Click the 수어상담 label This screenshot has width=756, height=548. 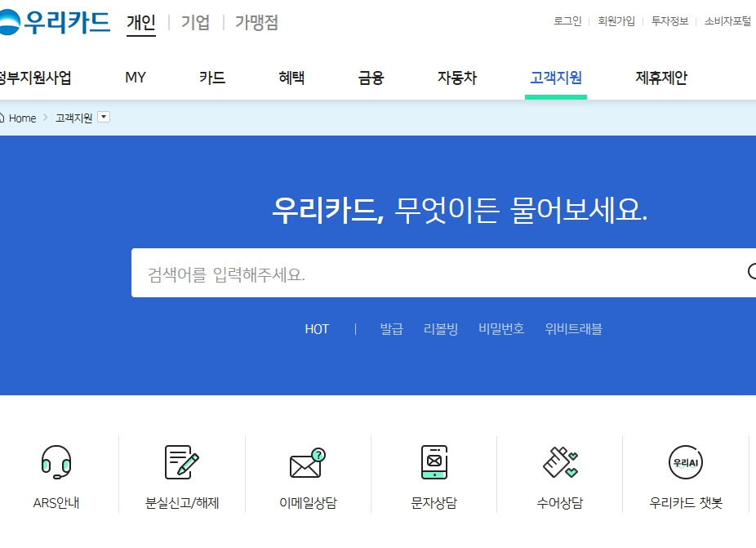560,503
